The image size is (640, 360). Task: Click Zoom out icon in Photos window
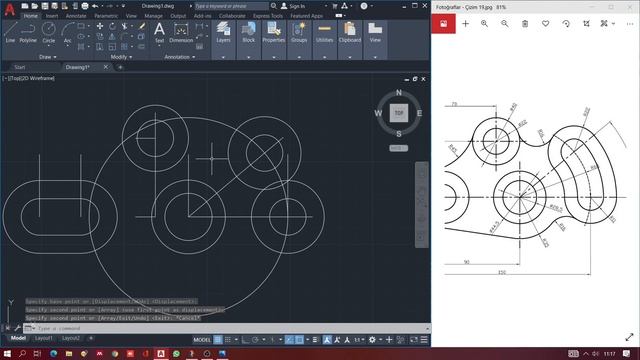(x=504, y=24)
